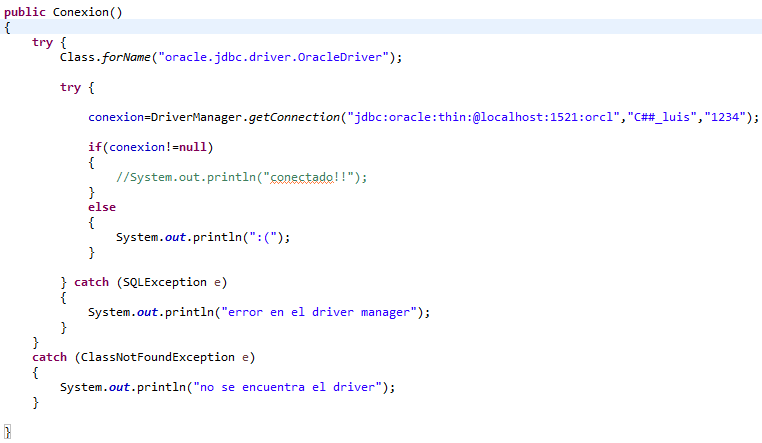Click the "error en el driver manager" string
Viewport: 762px width, 443px height.
tap(319, 312)
